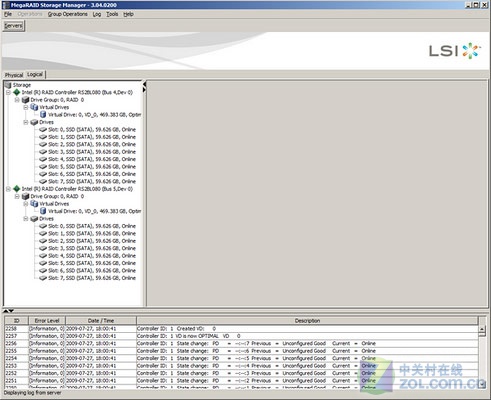Collapse Drives folder under Bus 4 controller
This screenshot has height=400, width=491.
click(x=26, y=122)
